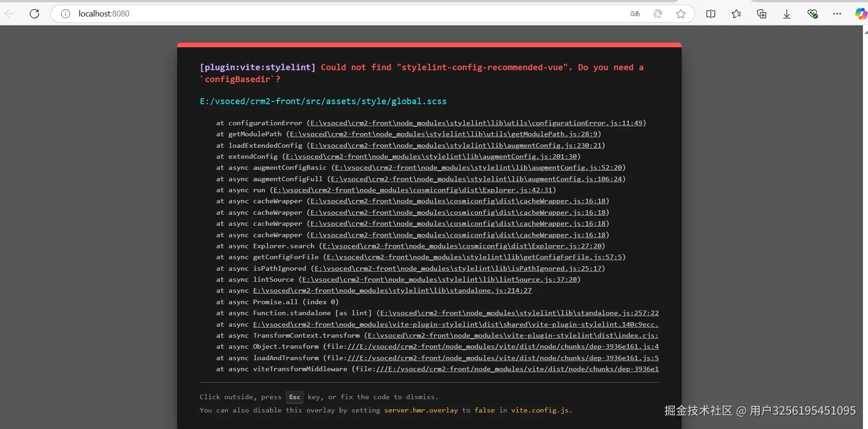Open the augmentConfig.js:230:21 stack link

pos(456,145)
